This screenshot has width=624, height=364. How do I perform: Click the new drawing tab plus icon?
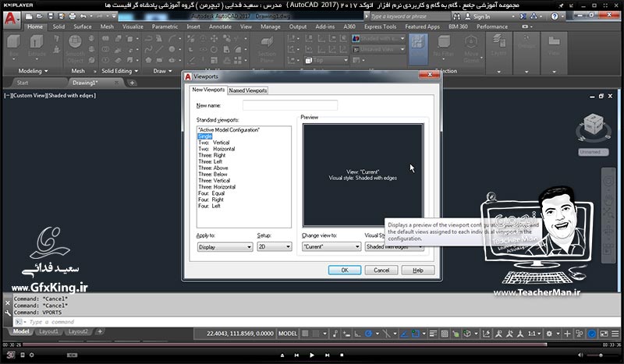(x=132, y=83)
